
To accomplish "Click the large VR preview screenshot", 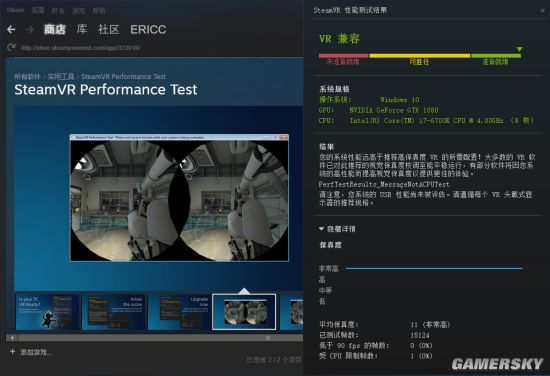I will (179, 198).
